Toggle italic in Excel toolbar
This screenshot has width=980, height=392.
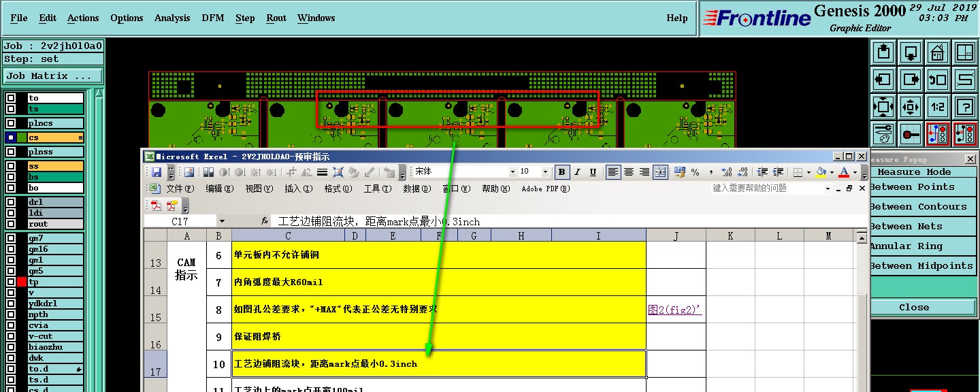click(577, 172)
